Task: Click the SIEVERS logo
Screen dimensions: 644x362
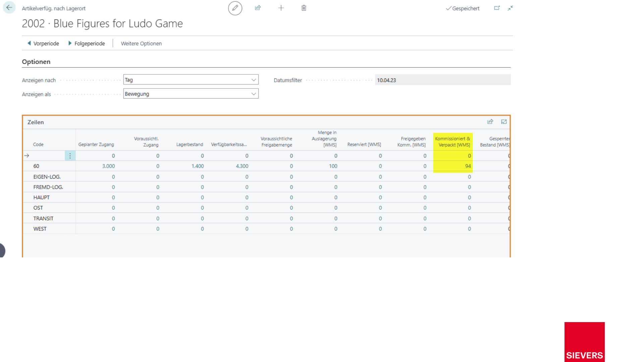Action: tap(584, 342)
